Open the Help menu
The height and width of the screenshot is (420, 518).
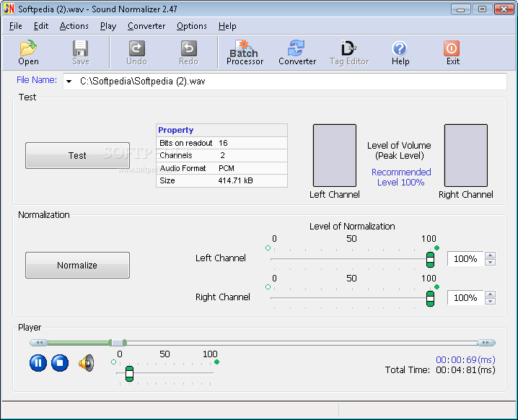[227, 26]
